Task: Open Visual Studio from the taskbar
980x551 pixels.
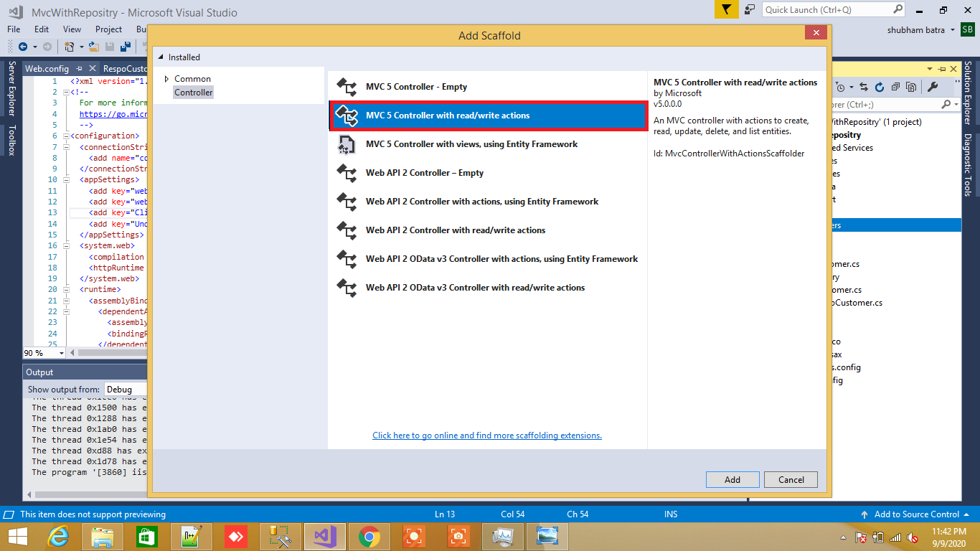Action: coord(325,537)
